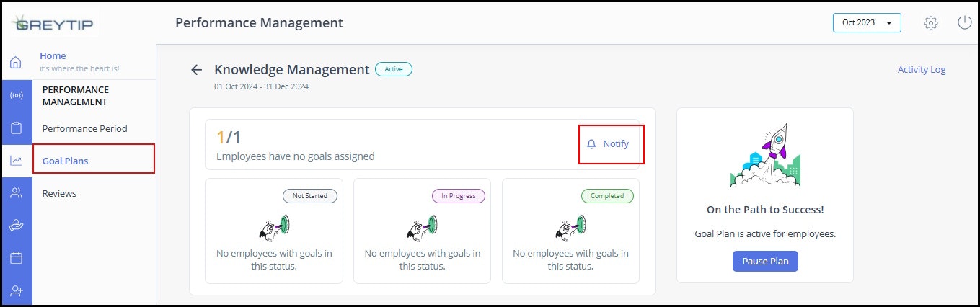Open Reviews in the side menu
The height and width of the screenshot is (307, 980).
pyautogui.click(x=59, y=193)
